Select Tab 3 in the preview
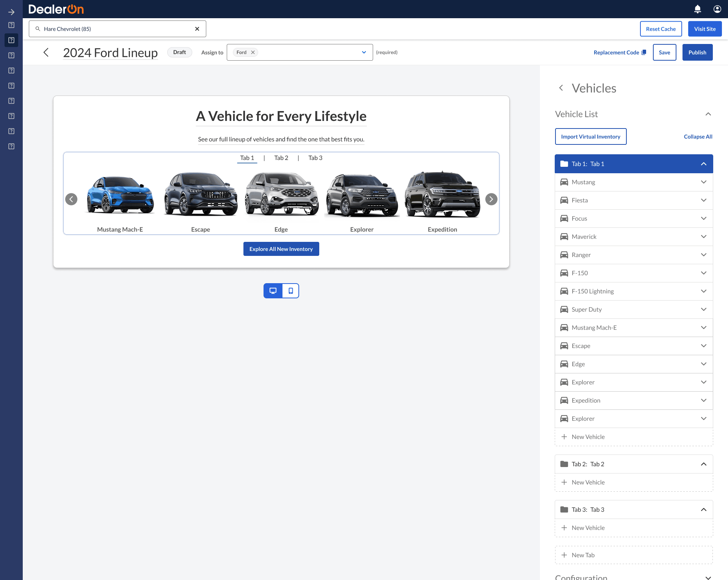This screenshot has height=580, width=728. (x=315, y=158)
